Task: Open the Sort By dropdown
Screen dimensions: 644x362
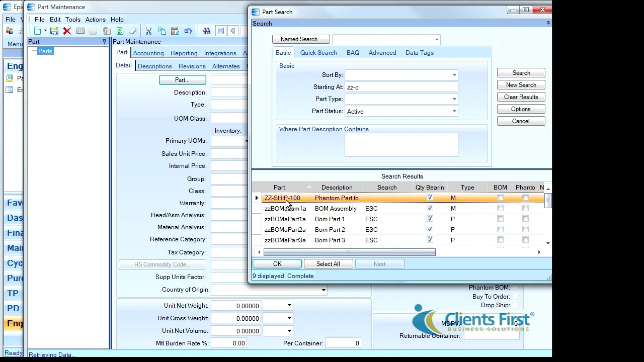Action: point(454,75)
